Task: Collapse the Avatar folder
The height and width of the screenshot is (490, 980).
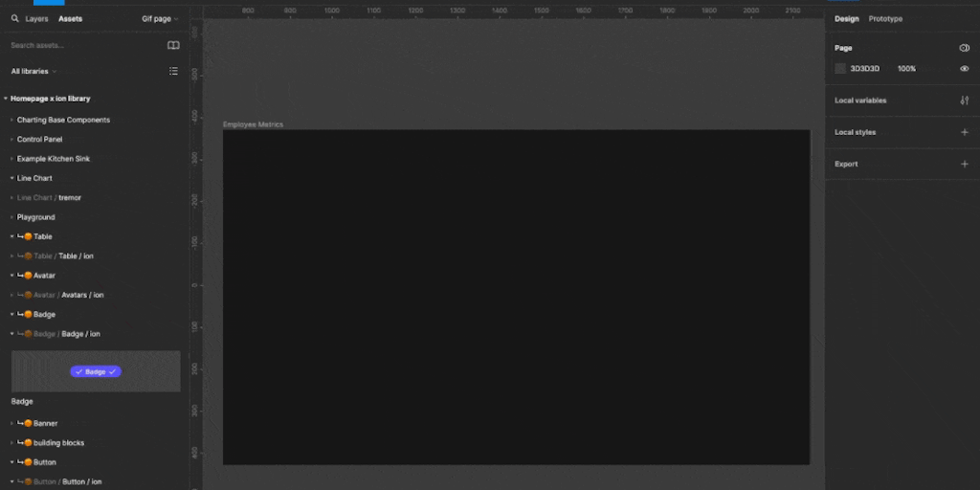Action: tap(11, 276)
